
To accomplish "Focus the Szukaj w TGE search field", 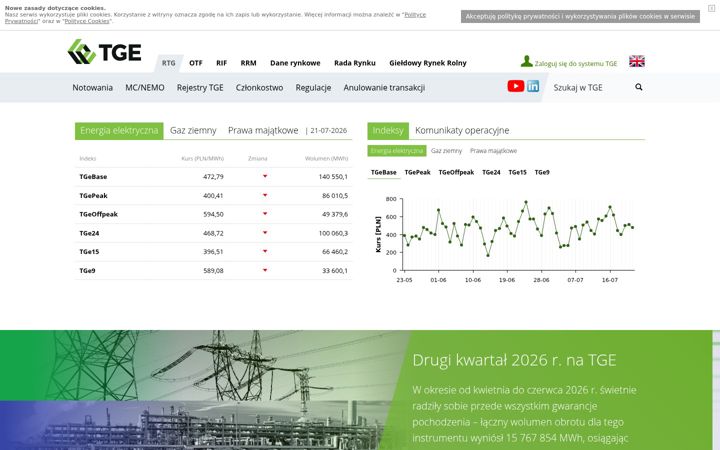I will coord(590,87).
